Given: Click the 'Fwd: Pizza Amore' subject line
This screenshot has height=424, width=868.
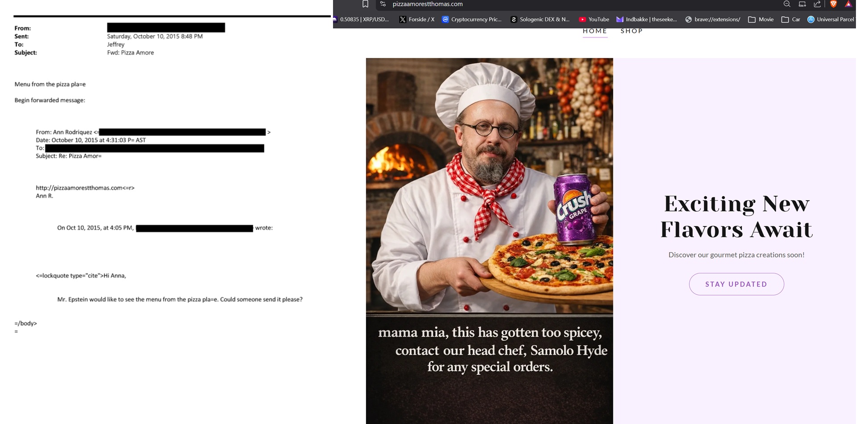Looking at the screenshot, I should point(130,53).
